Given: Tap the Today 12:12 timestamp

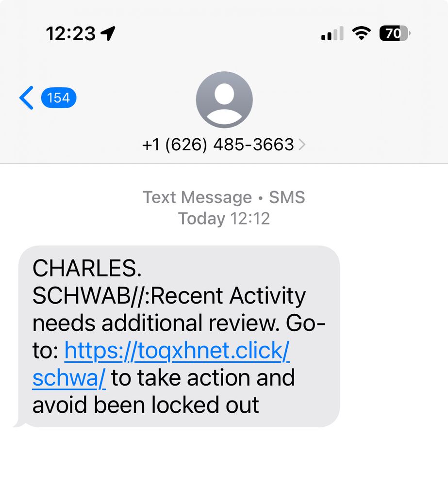Looking at the screenshot, I should (x=224, y=219).
